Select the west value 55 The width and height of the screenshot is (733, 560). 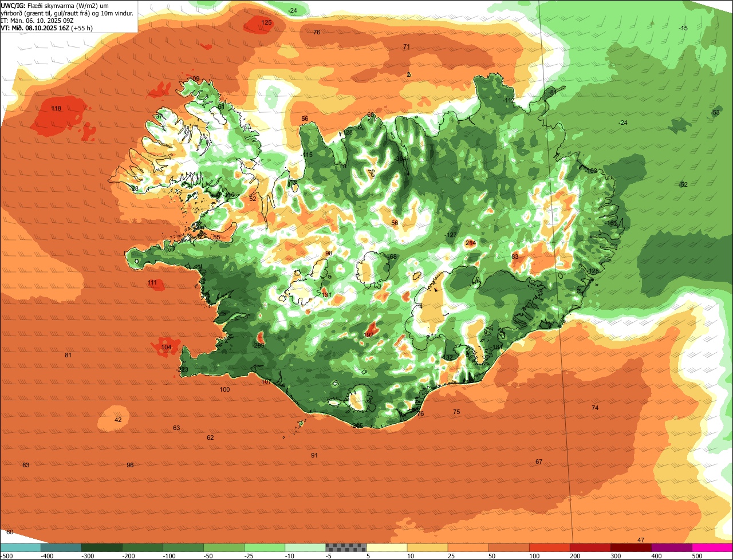[x=216, y=237]
